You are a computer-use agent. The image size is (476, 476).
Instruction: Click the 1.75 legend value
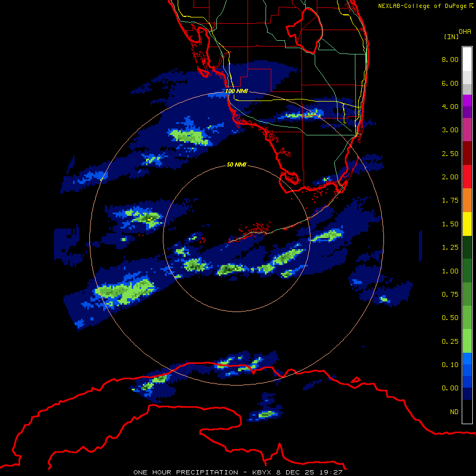pyautogui.click(x=450, y=200)
